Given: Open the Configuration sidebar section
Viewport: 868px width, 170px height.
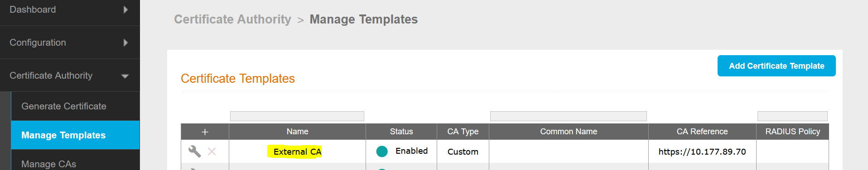Looking at the screenshot, I should click(x=70, y=42).
